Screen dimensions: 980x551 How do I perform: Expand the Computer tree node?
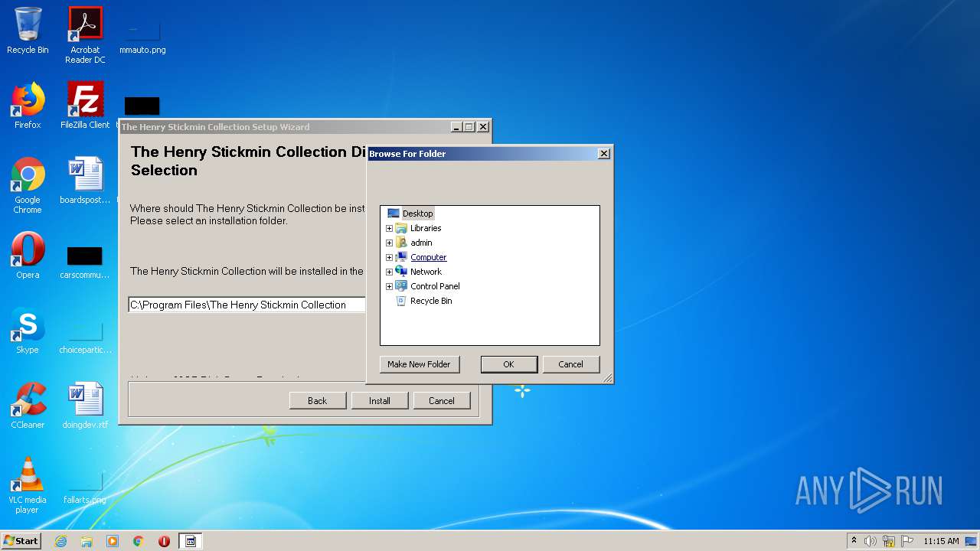pyautogui.click(x=389, y=257)
